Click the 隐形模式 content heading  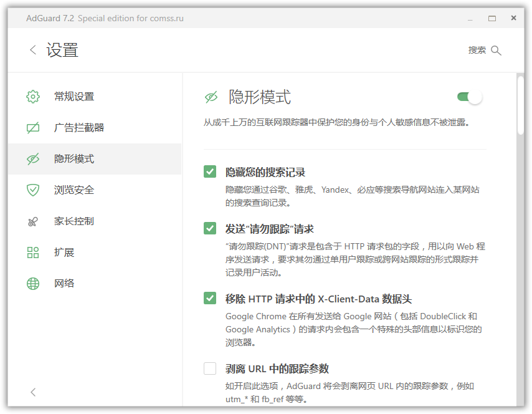pos(260,97)
